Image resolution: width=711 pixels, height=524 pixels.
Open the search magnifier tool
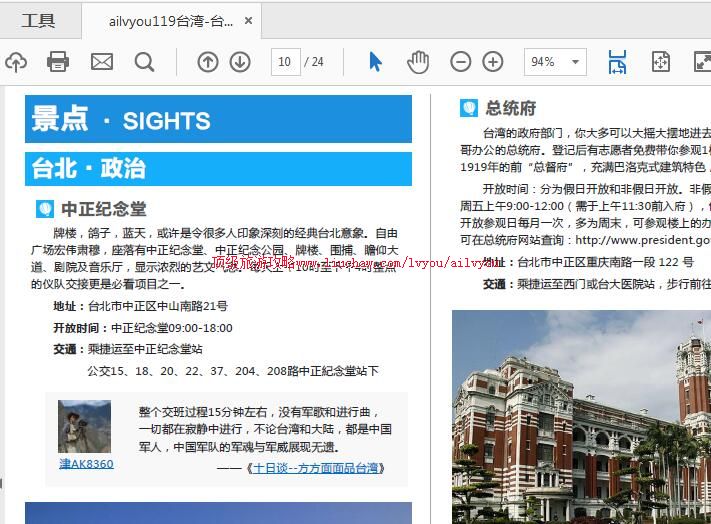pyautogui.click(x=145, y=62)
